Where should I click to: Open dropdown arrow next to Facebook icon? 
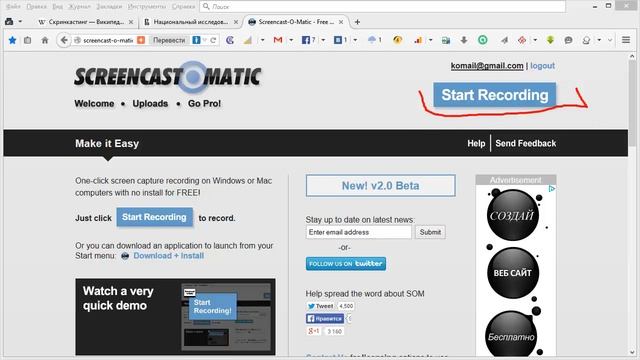point(323,40)
